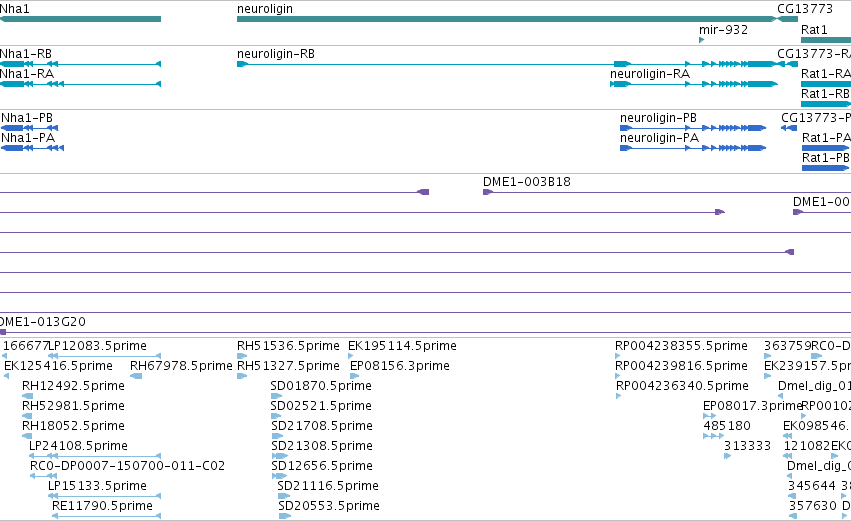
Task: Click the 485180 feature label
Action: tap(727, 426)
